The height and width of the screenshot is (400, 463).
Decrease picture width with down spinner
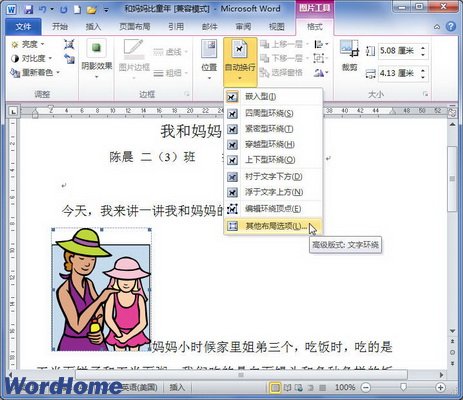coord(423,77)
